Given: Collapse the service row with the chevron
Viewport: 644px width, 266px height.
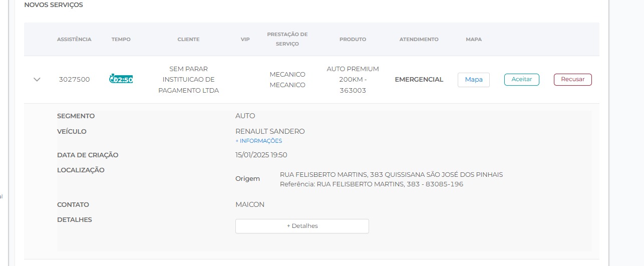Looking at the screenshot, I should tap(37, 79).
